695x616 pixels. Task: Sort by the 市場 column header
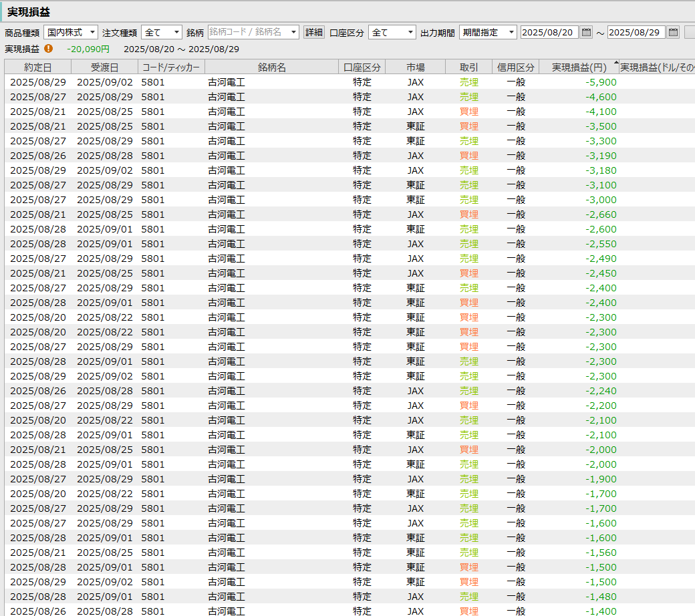pos(415,67)
